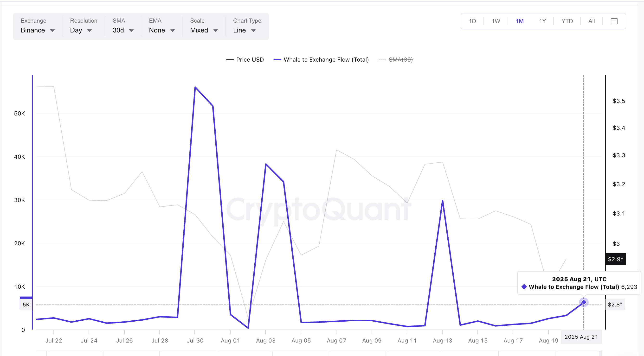This screenshot has width=644, height=356.
Task: Click the Chart Type arrow icon
Action: 253,31
